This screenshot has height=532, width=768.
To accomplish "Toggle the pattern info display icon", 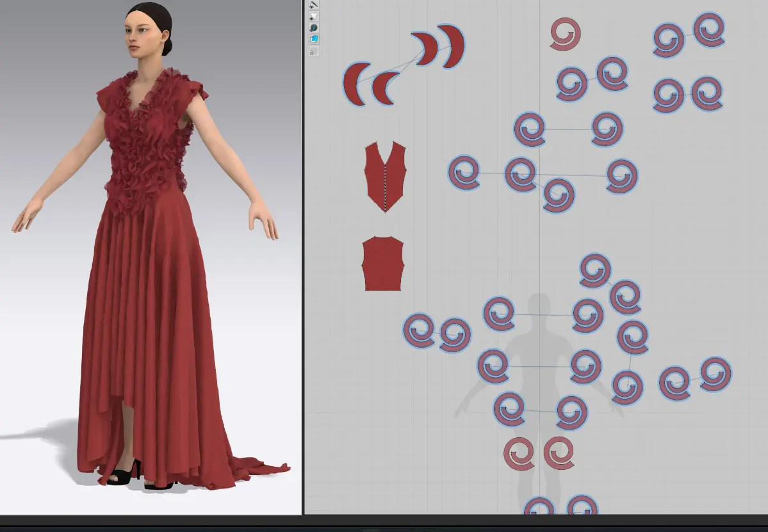I will click(314, 28).
